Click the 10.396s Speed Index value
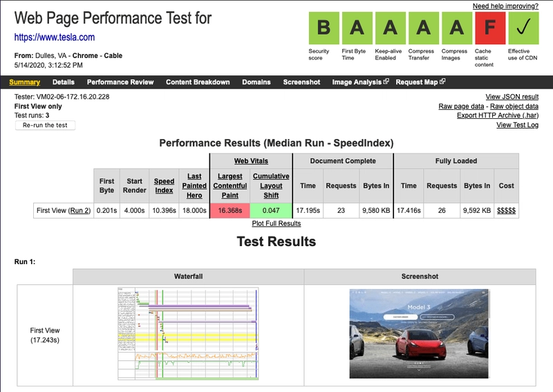 (x=164, y=211)
